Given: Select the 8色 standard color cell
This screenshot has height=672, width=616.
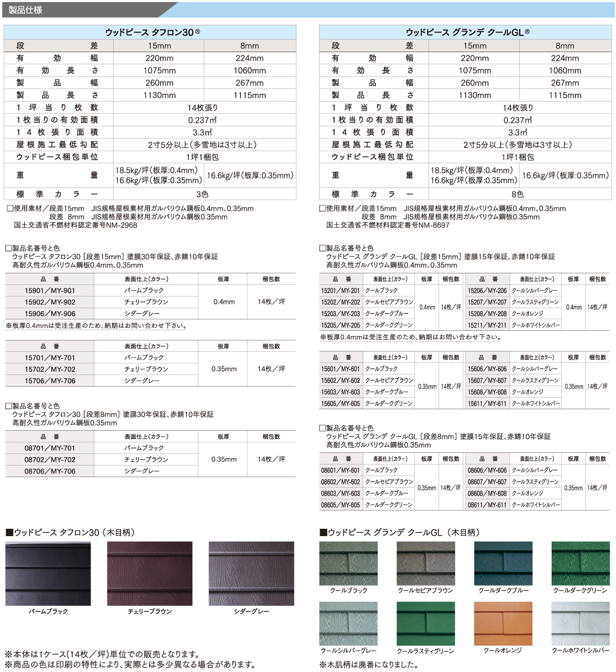Looking at the screenshot, I should tap(518, 194).
